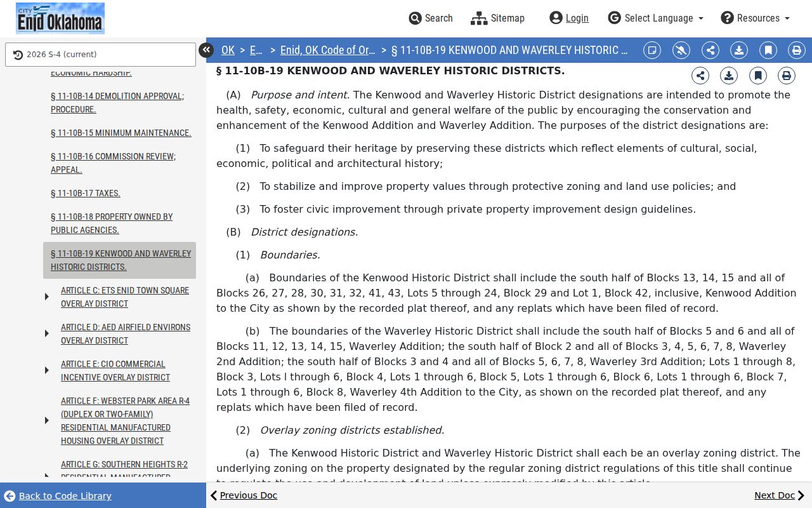Go to Next Doc
This screenshot has width=812, height=508.
(x=779, y=495)
